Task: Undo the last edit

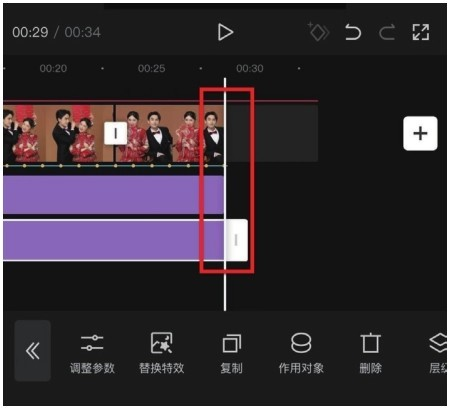Action: tap(353, 32)
